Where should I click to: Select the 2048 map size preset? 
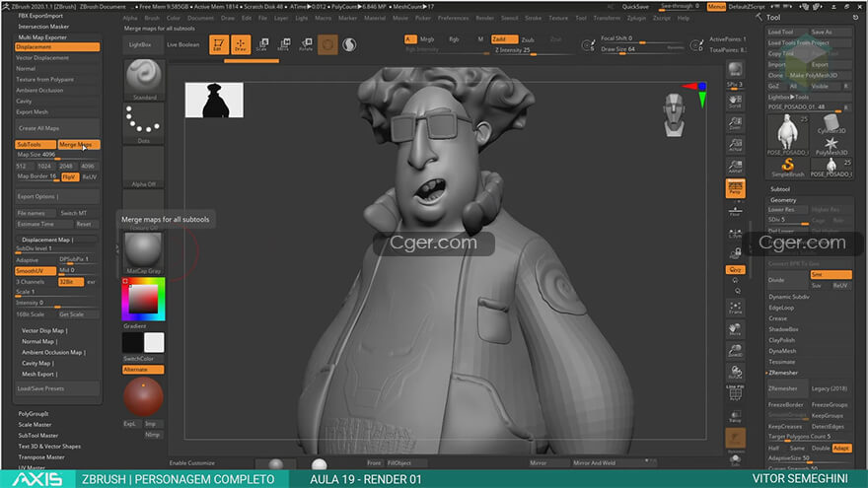pyautogui.click(x=66, y=166)
